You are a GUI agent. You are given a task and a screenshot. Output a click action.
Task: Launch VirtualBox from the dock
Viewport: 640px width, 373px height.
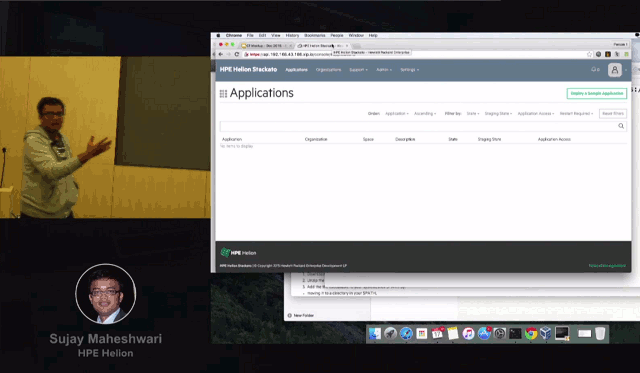click(546, 333)
